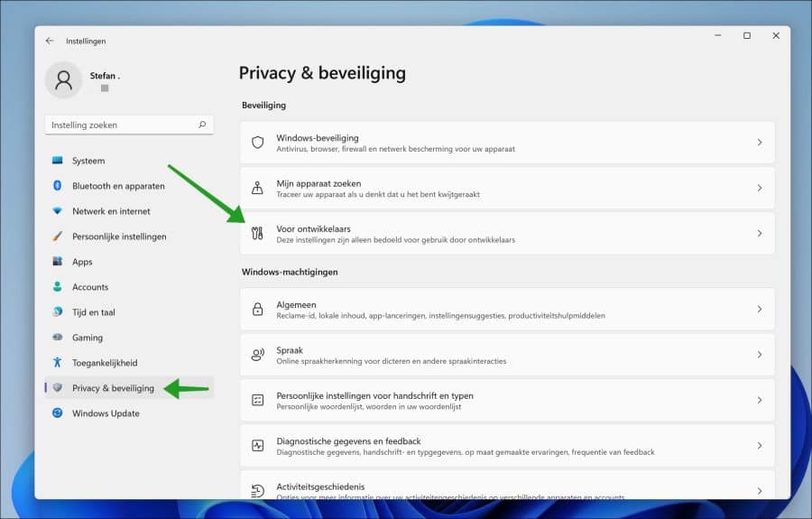812x519 pixels.
Task: Click the Bluetooth en apparaten icon
Action: 58,185
